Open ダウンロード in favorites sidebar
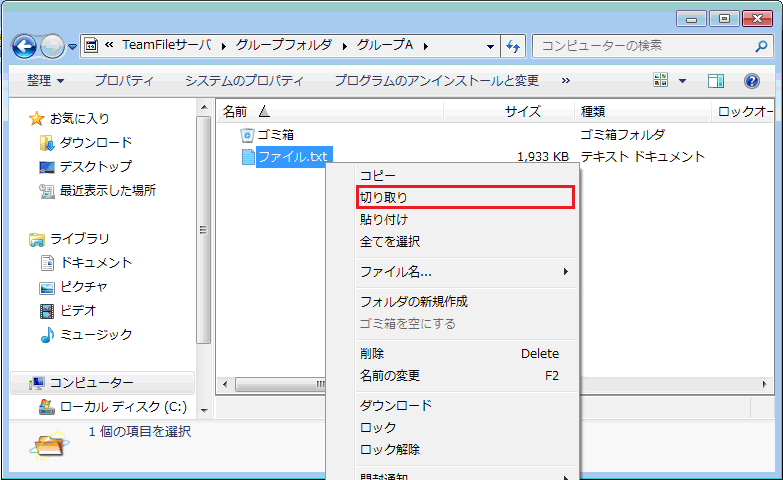 point(95,142)
